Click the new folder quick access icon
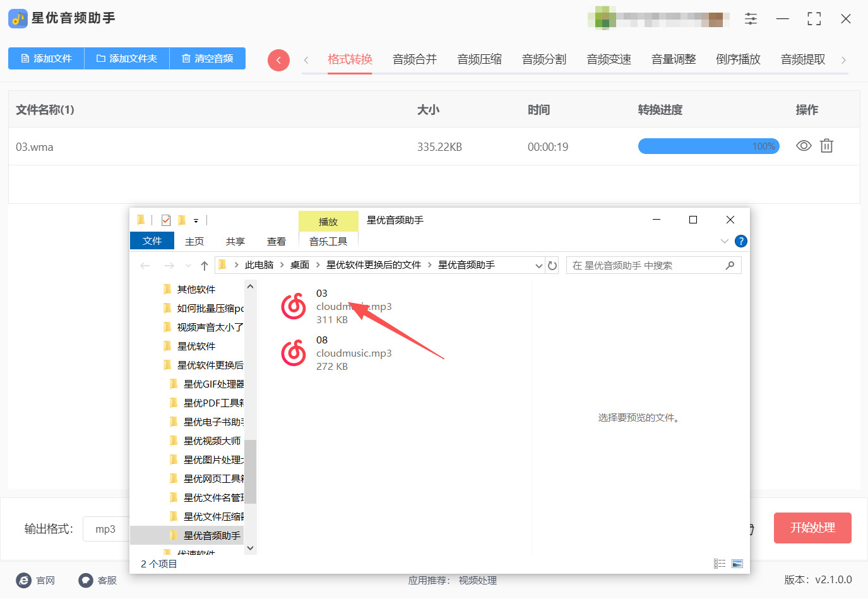 (x=182, y=220)
